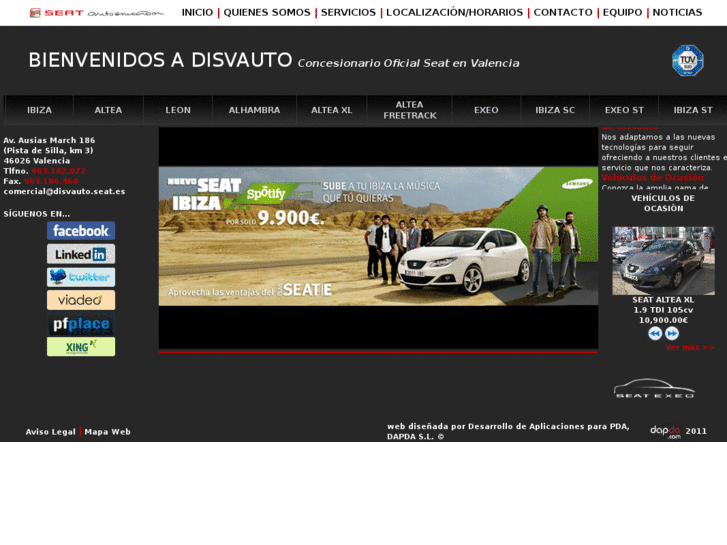Click the SÍGUENOS EN... label

(x=37, y=214)
